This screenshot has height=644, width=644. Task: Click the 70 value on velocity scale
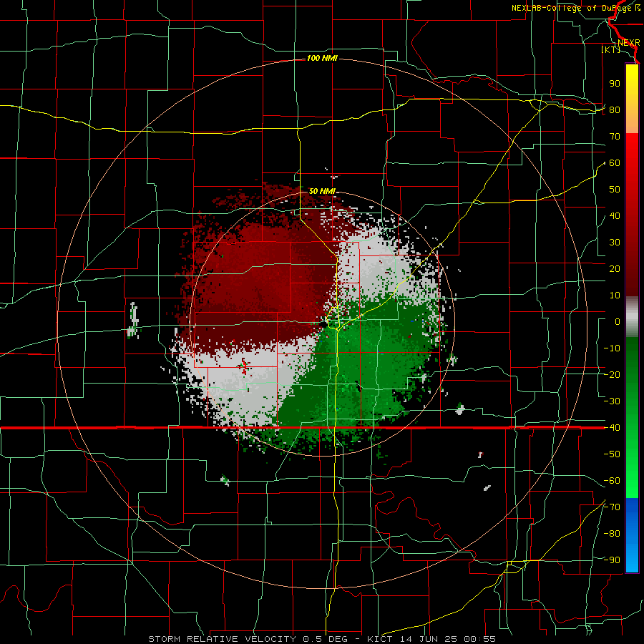tap(615, 137)
